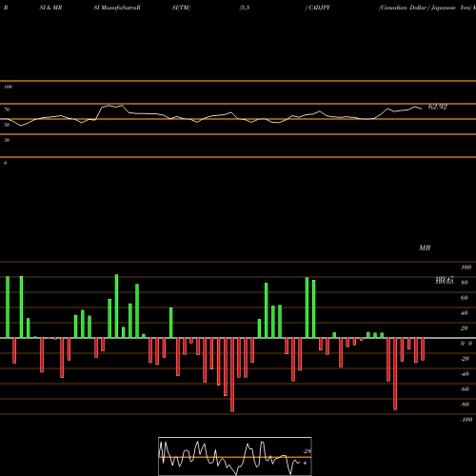Image resolution: width=476 pixels, height=476 pixels.
Task: Click the 60 label on MR axis
Action: [x=465, y=298]
